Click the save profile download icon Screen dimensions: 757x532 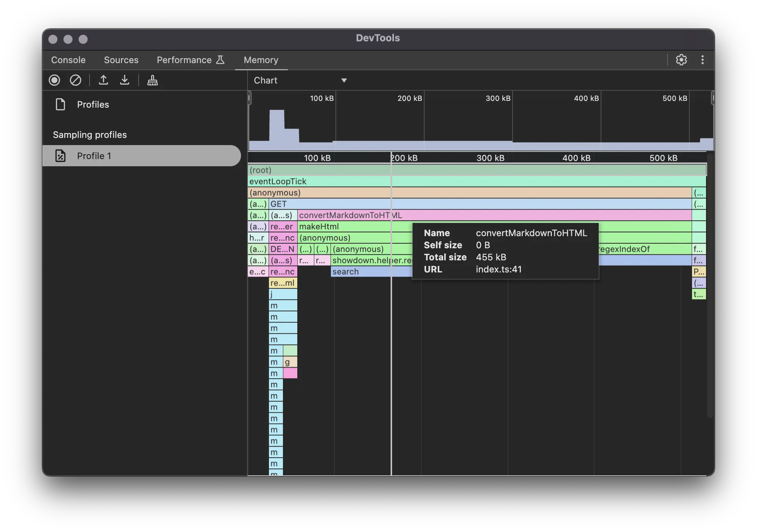pyautogui.click(x=125, y=80)
